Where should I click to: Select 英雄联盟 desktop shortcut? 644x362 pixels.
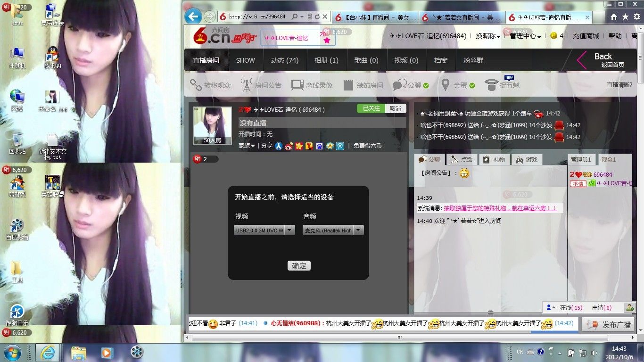coord(52,186)
